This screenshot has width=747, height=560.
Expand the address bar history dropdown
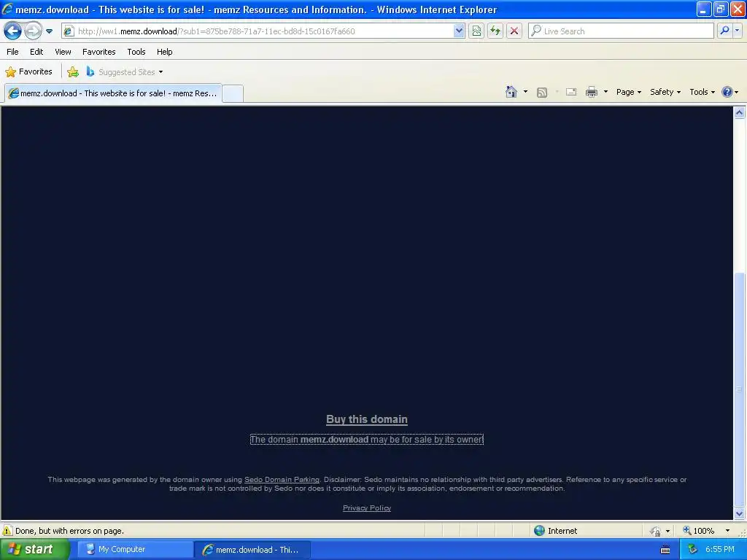click(458, 31)
